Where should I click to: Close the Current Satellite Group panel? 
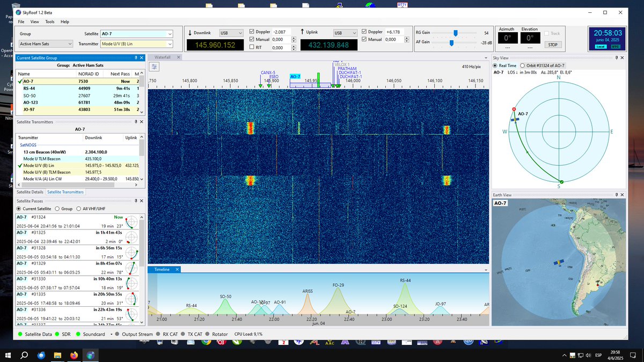pos(142,57)
